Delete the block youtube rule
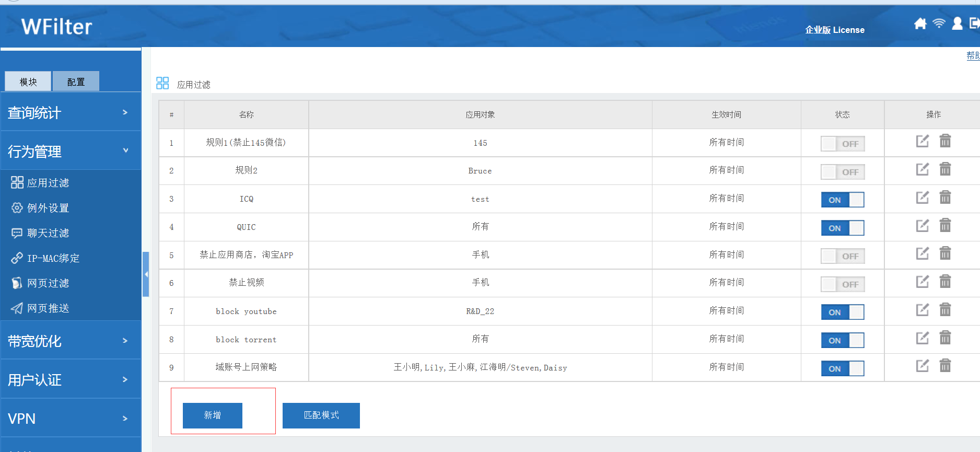This screenshot has height=452, width=980. pyautogui.click(x=945, y=310)
